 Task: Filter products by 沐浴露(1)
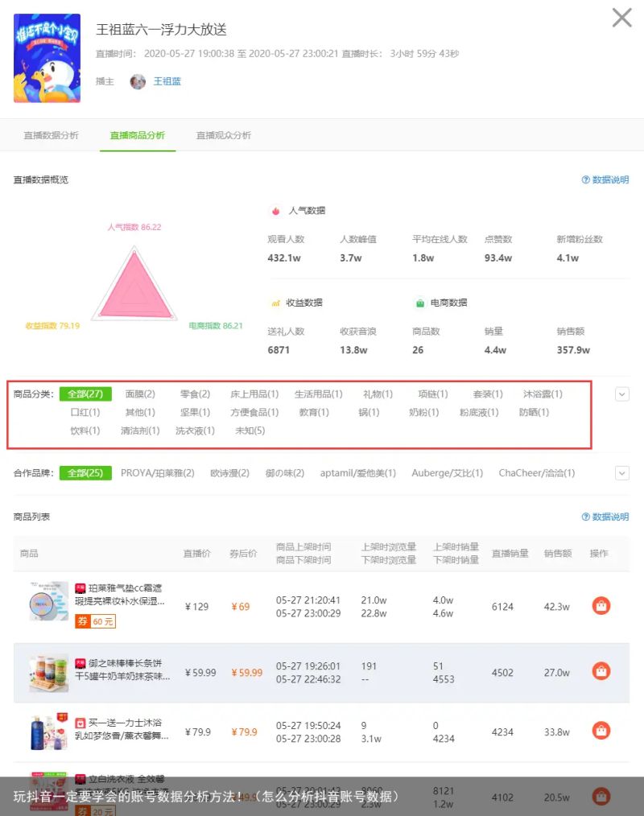click(x=543, y=394)
